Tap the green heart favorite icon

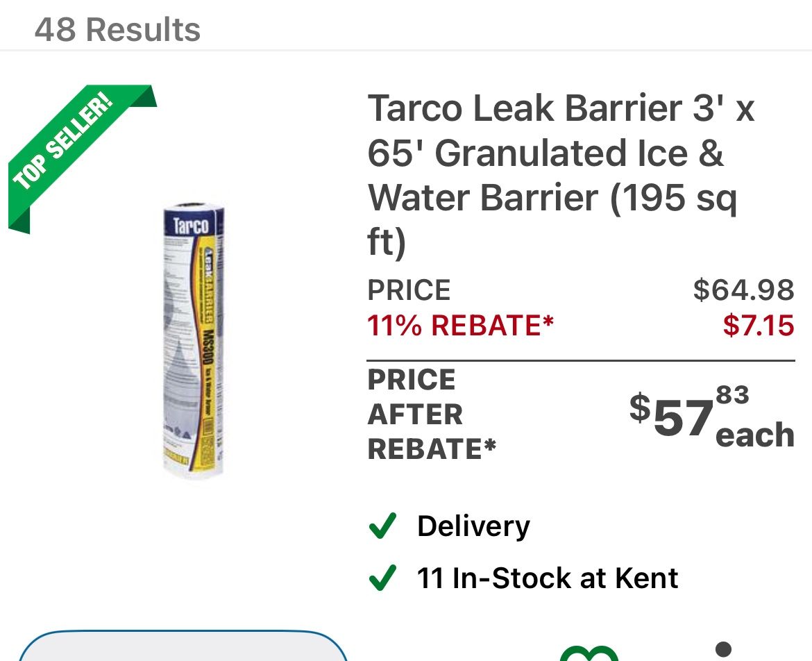click(x=589, y=653)
